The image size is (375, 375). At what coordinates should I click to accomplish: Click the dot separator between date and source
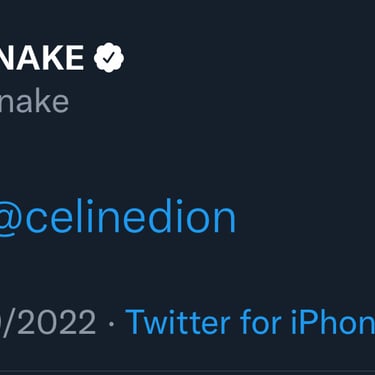coord(111,324)
